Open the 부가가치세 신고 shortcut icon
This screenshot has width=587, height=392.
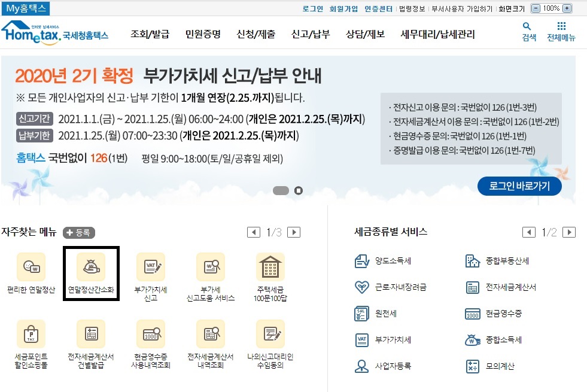(151, 266)
